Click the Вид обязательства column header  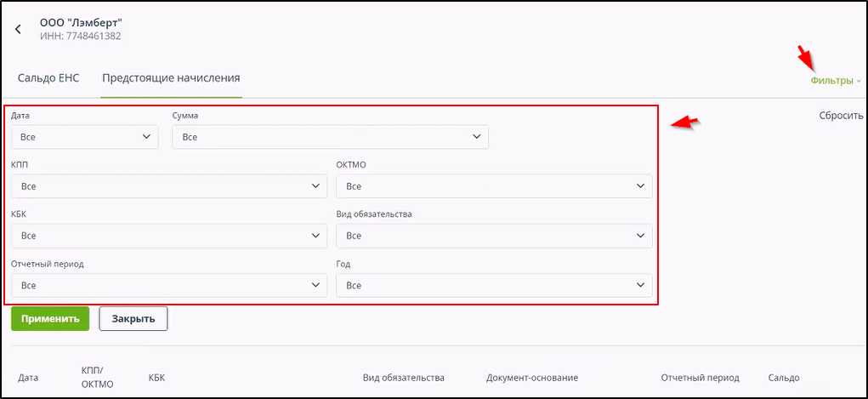(403, 378)
